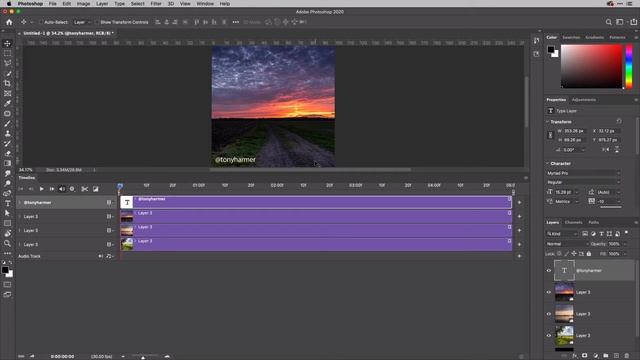Toggle link between width and height
The height and width of the screenshot is (360, 640).
click(x=550, y=135)
